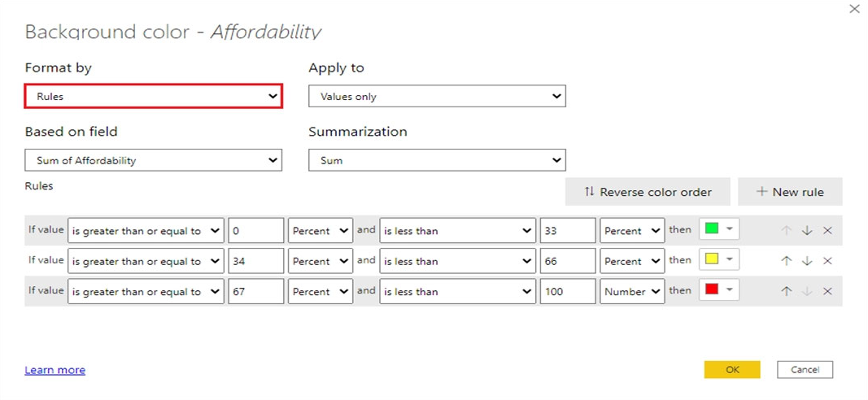Image resolution: width=868 pixels, height=400 pixels.
Task: Open Percent dropdown next to value 33
Action: [x=632, y=231]
